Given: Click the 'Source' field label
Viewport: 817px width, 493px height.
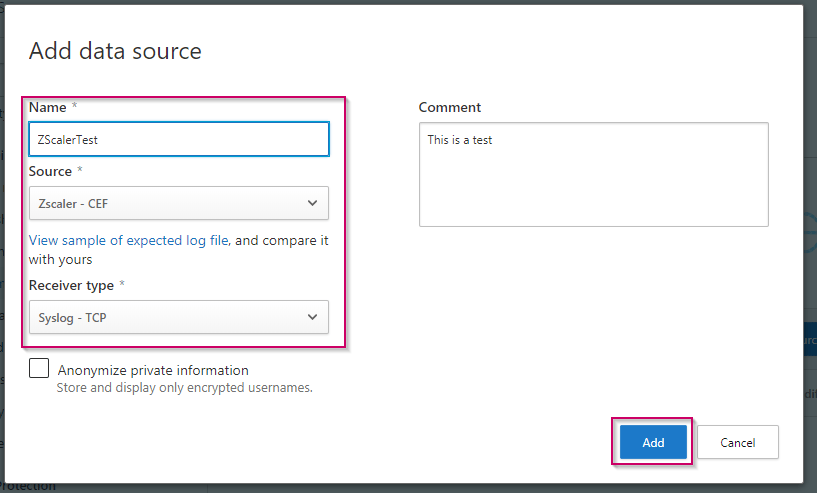Looking at the screenshot, I should click(x=50, y=171).
